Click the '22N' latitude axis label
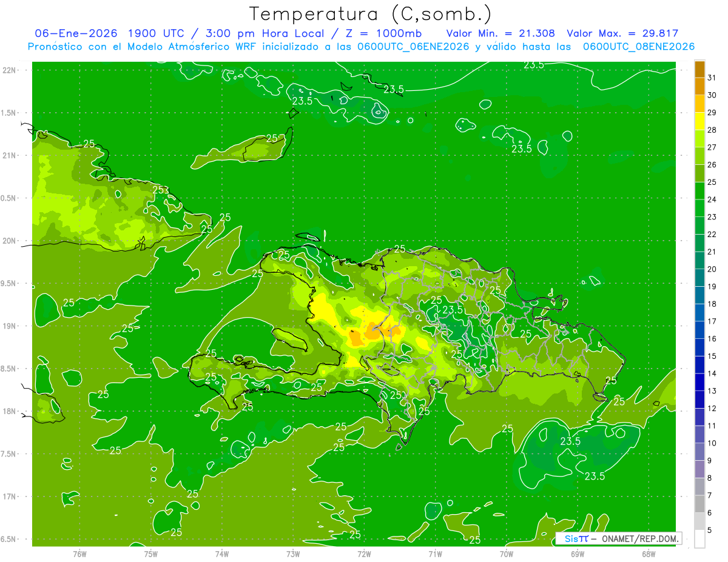This screenshot has height=562, width=728. point(10,70)
